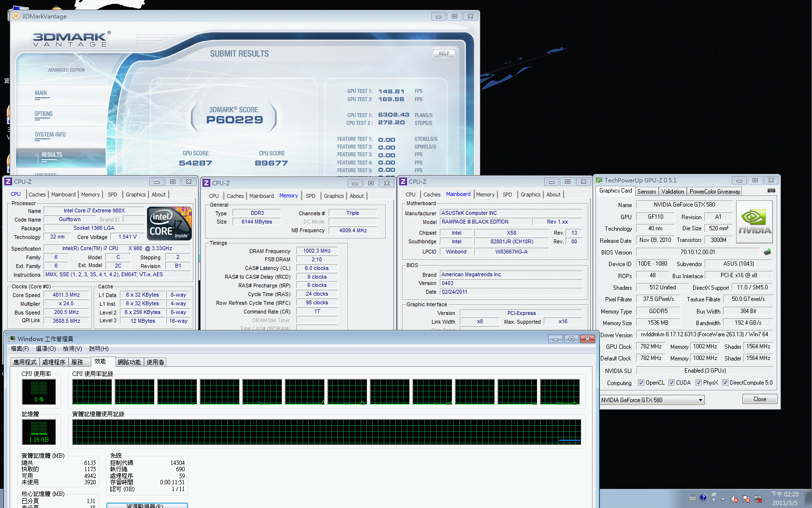Open About tab in first CPU-Z window

(x=159, y=194)
